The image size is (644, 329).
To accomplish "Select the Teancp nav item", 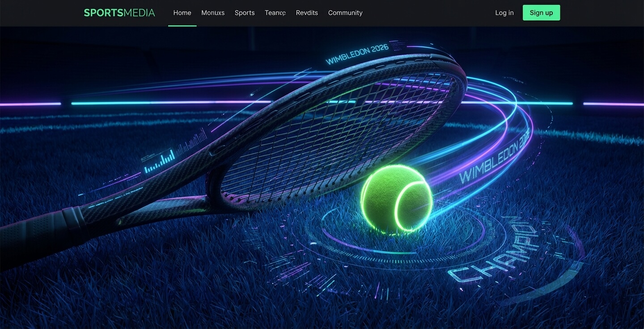I will click(275, 13).
